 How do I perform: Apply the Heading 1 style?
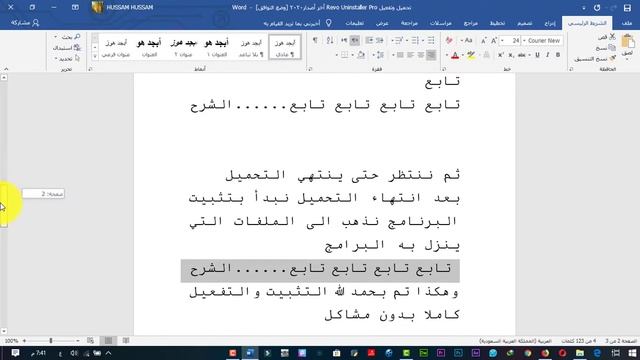click(216, 48)
